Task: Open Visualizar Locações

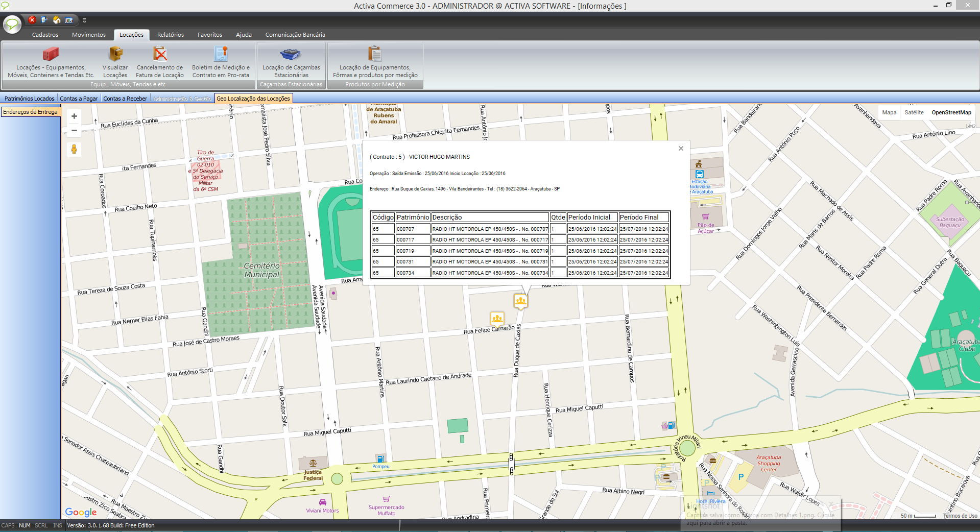Action: tap(115, 62)
